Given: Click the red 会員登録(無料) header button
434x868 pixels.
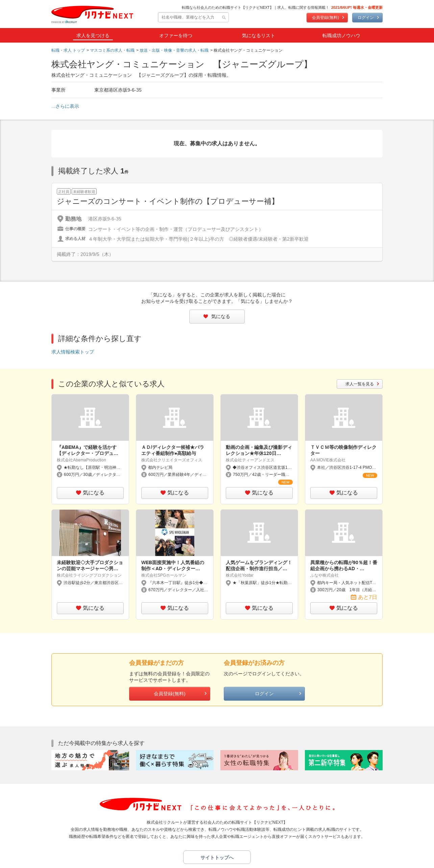Looking at the screenshot, I should pos(327,18).
